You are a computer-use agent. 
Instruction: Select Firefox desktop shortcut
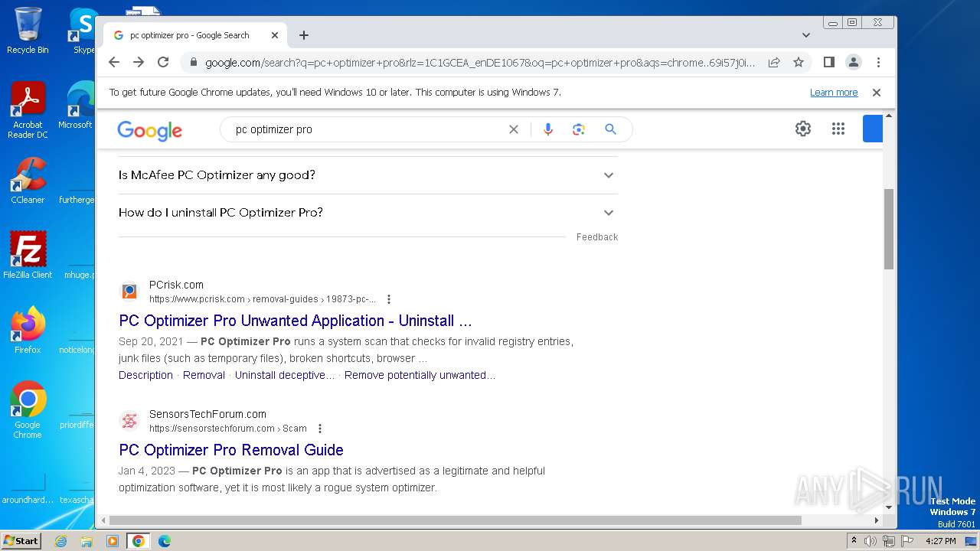28,331
